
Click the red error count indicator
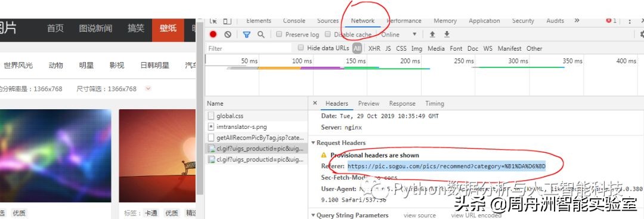tap(612, 21)
